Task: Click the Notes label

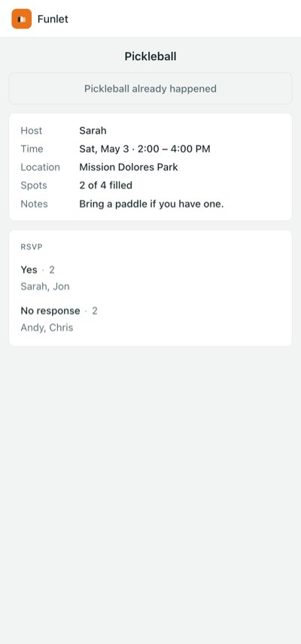Action: coord(34,204)
